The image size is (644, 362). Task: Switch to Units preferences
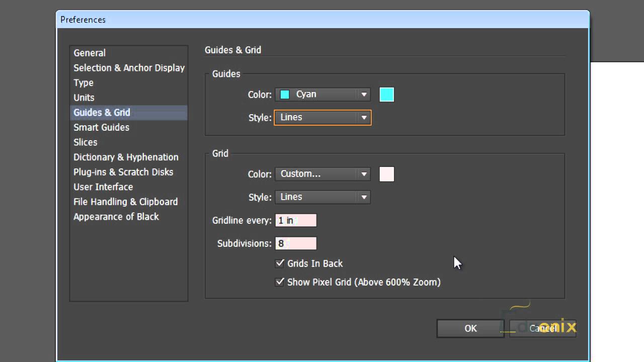pos(84,98)
